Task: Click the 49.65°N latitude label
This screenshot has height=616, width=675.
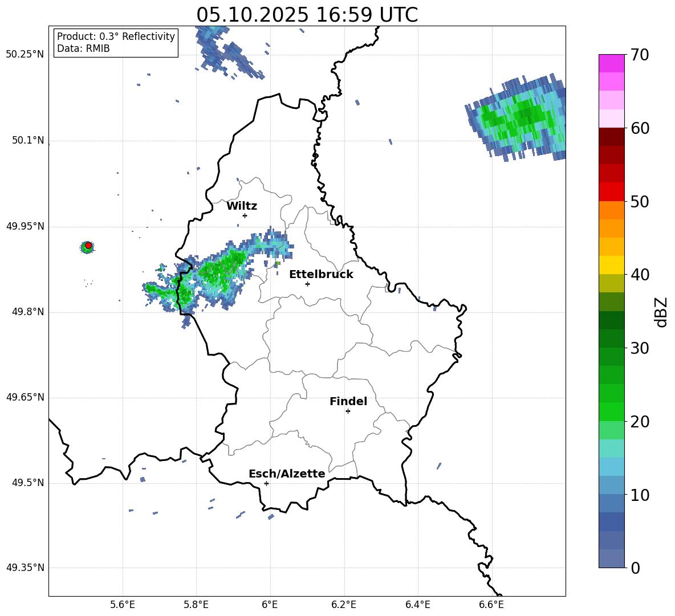Action: [25, 397]
